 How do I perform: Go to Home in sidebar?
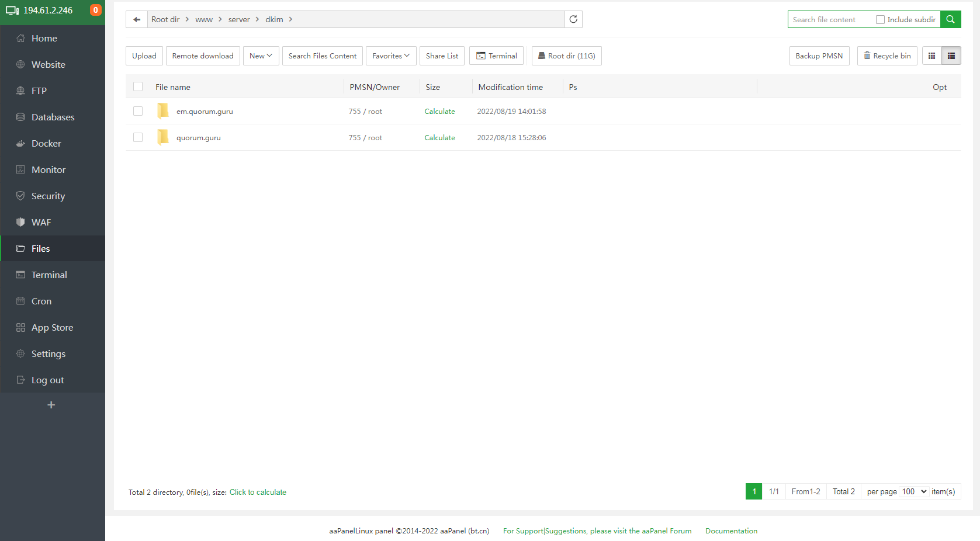(x=53, y=38)
